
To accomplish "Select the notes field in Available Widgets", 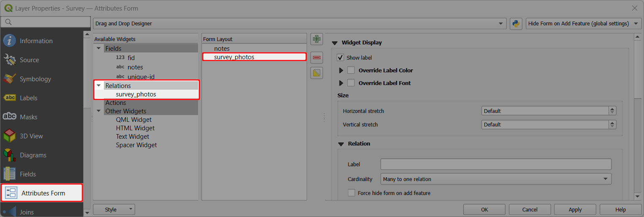I will coord(135,67).
